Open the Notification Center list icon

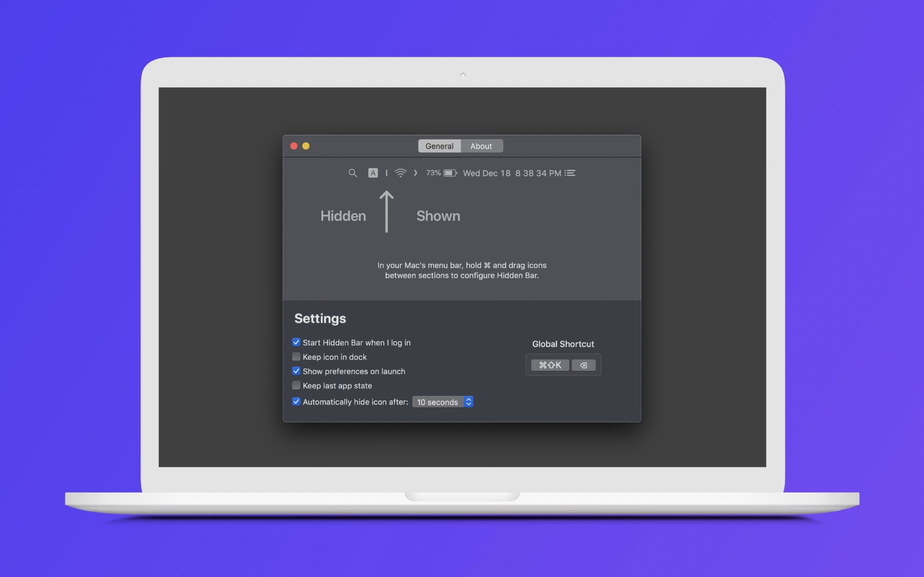click(x=570, y=173)
